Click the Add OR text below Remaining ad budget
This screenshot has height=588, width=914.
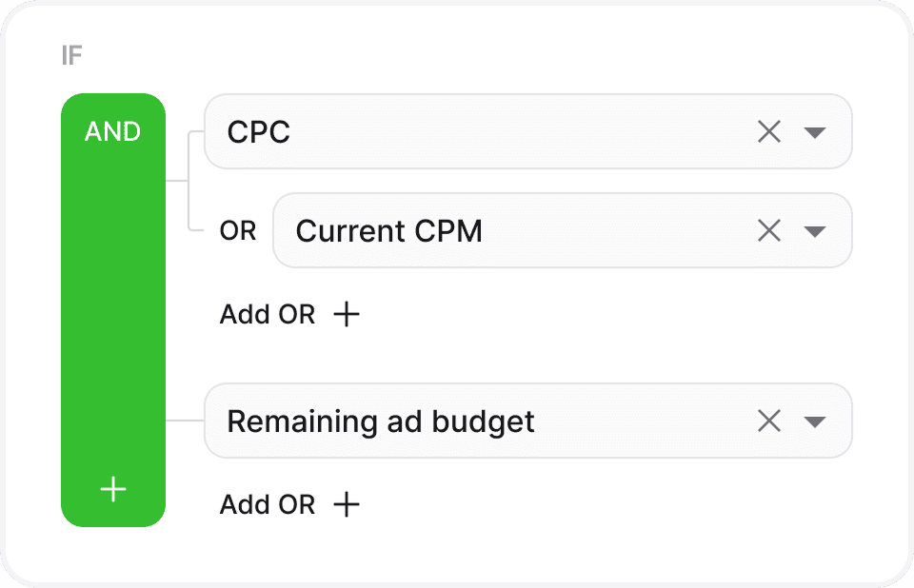click(268, 504)
